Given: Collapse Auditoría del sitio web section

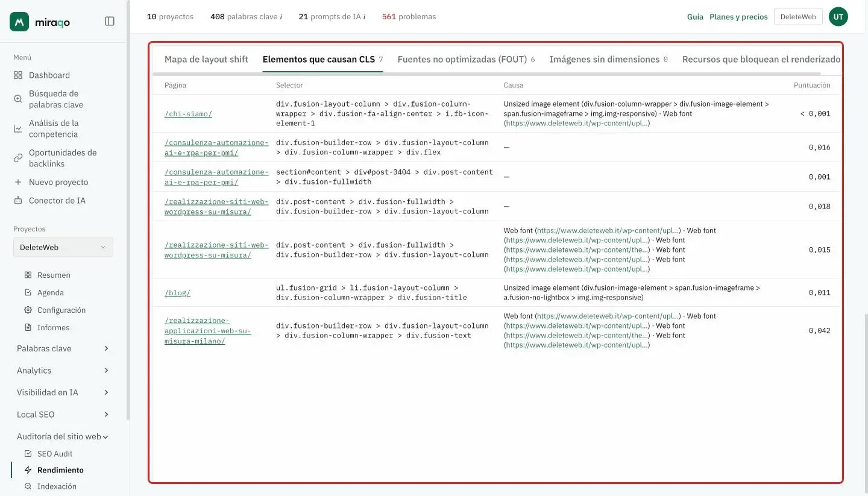Looking at the screenshot, I should tap(63, 436).
